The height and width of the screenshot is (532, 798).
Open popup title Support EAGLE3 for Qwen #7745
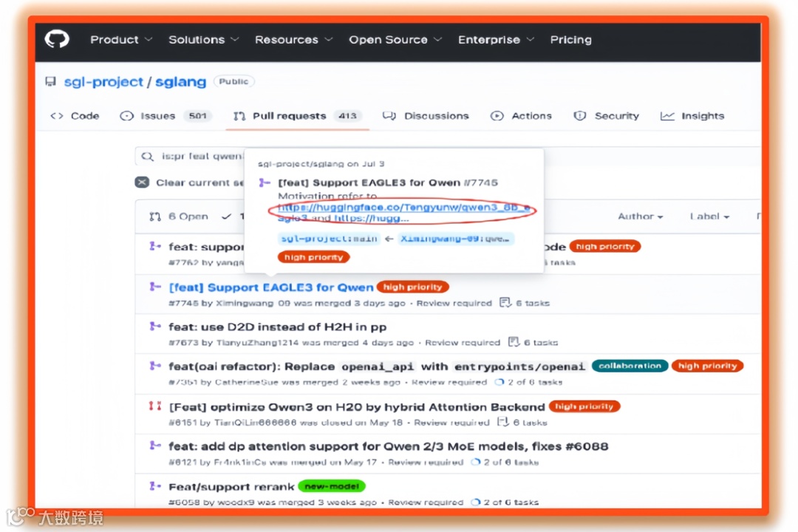(388, 183)
